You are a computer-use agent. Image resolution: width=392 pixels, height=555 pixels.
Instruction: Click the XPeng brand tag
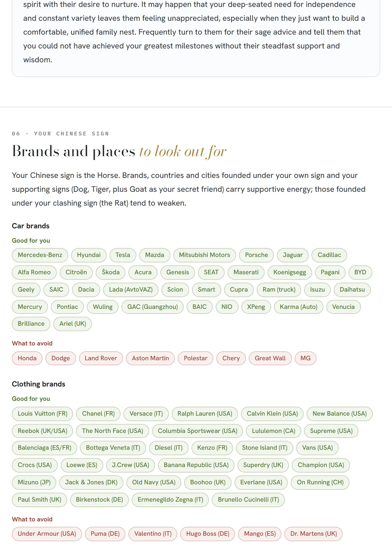click(256, 307)
